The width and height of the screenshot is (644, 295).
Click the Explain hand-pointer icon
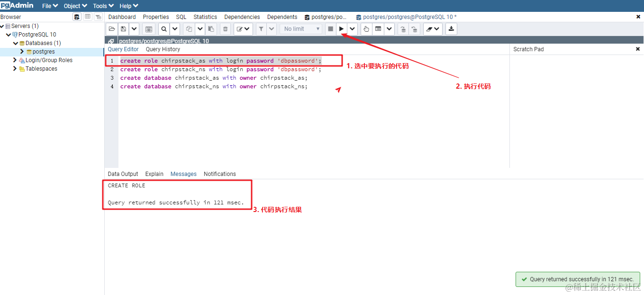coord(366,29)
